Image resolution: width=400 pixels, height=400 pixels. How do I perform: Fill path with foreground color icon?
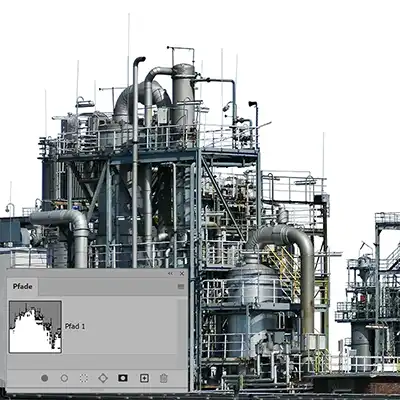pos(44,378)
